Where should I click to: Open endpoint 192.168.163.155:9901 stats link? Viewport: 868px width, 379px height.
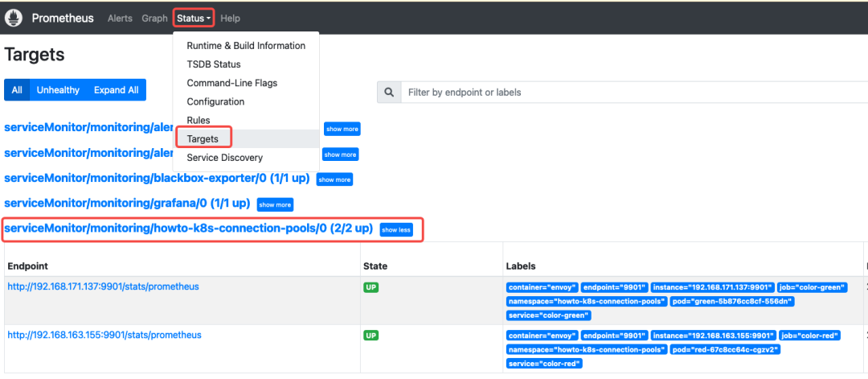coord(104,336)
